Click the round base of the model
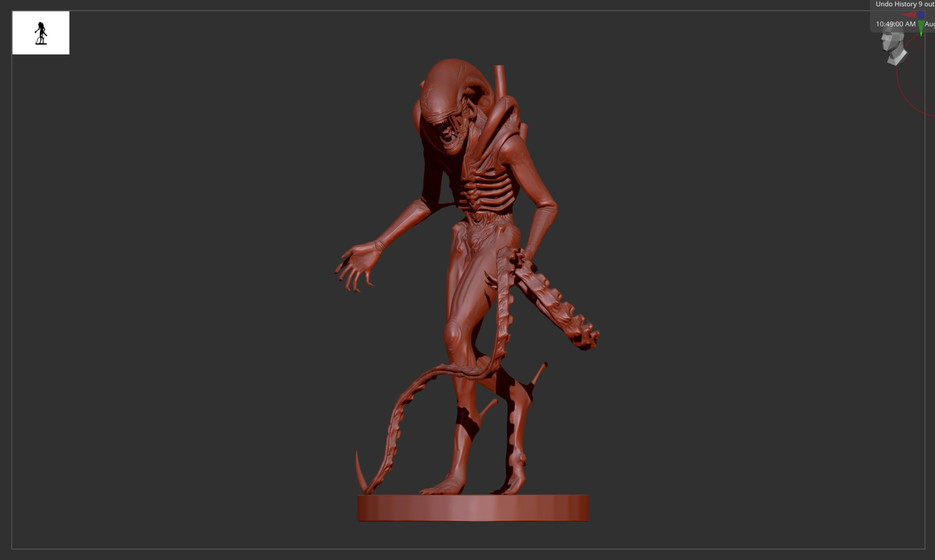The width and height of the screenshot is (935, 560). (473, 508)
